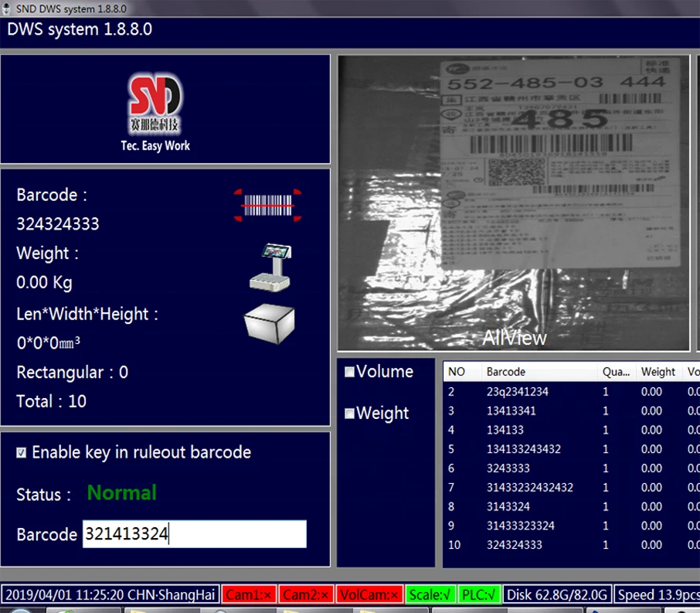Click the SND company logo
This screenshot has width=700, height=613.
[155, 100]
